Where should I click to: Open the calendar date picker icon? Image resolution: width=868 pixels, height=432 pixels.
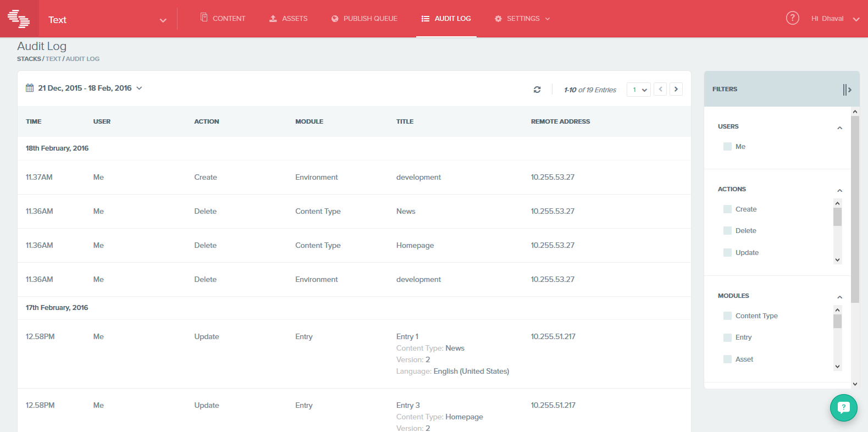(30, 88)
